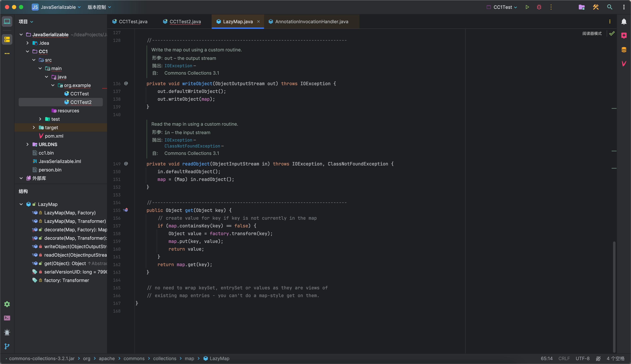The image size is (631, 364).
Task: Expand the test folder
Action: tap(40, 119)
